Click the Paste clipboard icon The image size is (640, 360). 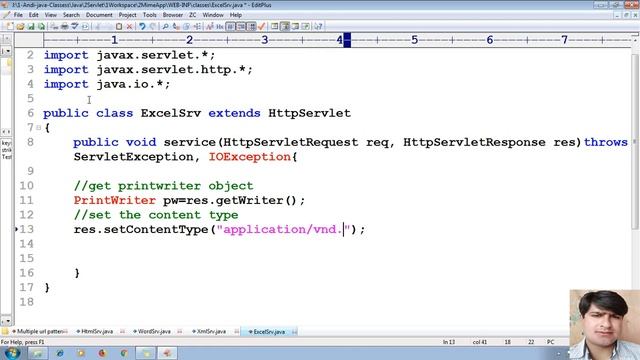tap(119, 27)
